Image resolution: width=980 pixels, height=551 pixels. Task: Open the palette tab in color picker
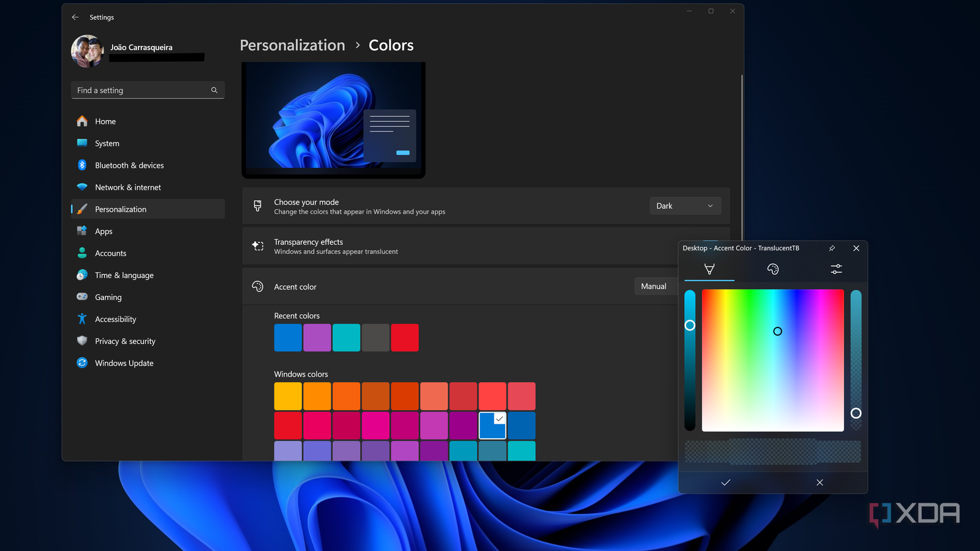point(773,269)
